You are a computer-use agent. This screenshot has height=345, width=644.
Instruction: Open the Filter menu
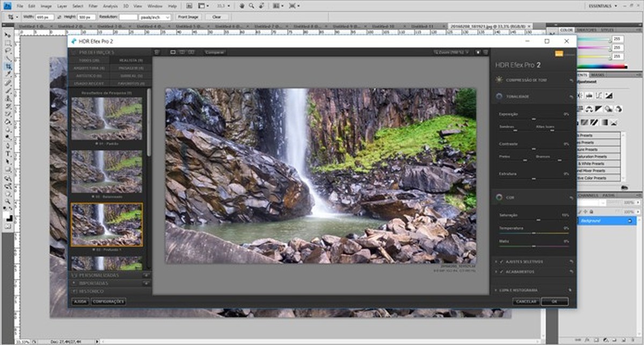(x=93, y=6)
